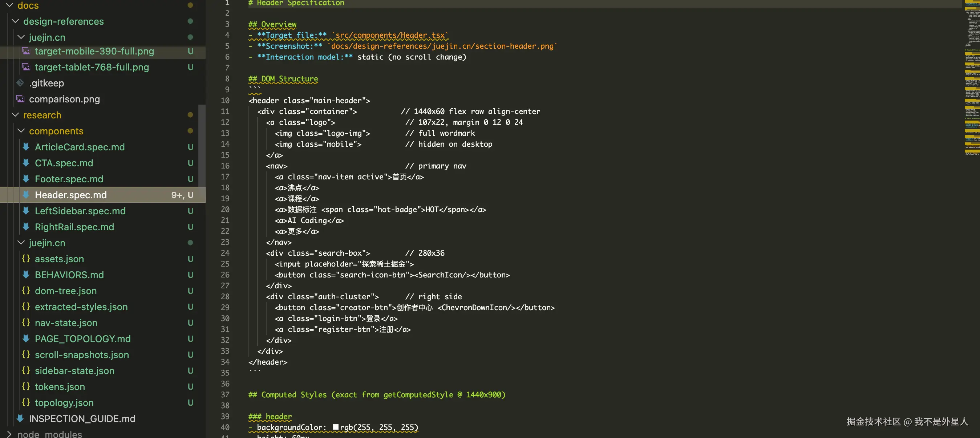
Task: Click the JSON braces icon beside assets.json
Action: (26, 259)
